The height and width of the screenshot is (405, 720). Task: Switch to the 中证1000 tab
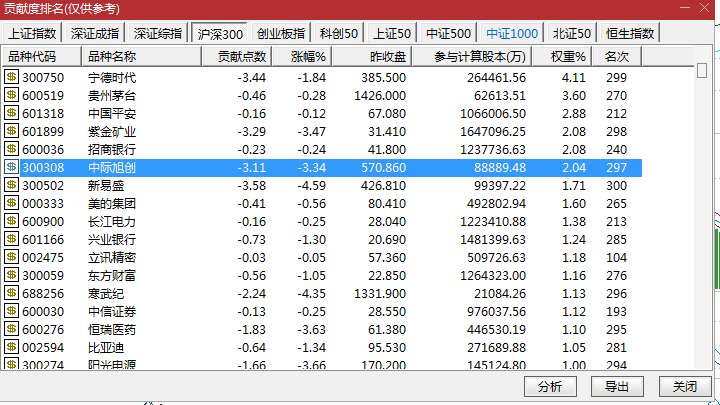pyautogui.click(x=512, y=34)
